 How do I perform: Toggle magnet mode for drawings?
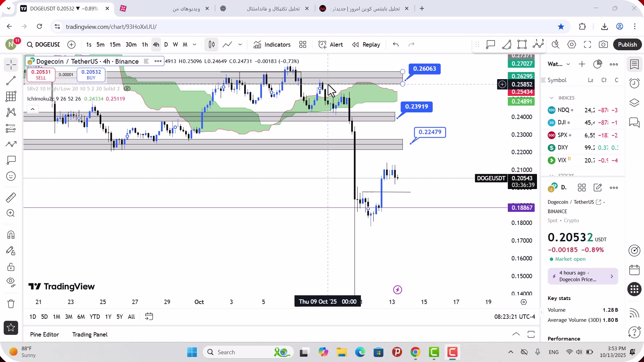click(x=11, y=235)
